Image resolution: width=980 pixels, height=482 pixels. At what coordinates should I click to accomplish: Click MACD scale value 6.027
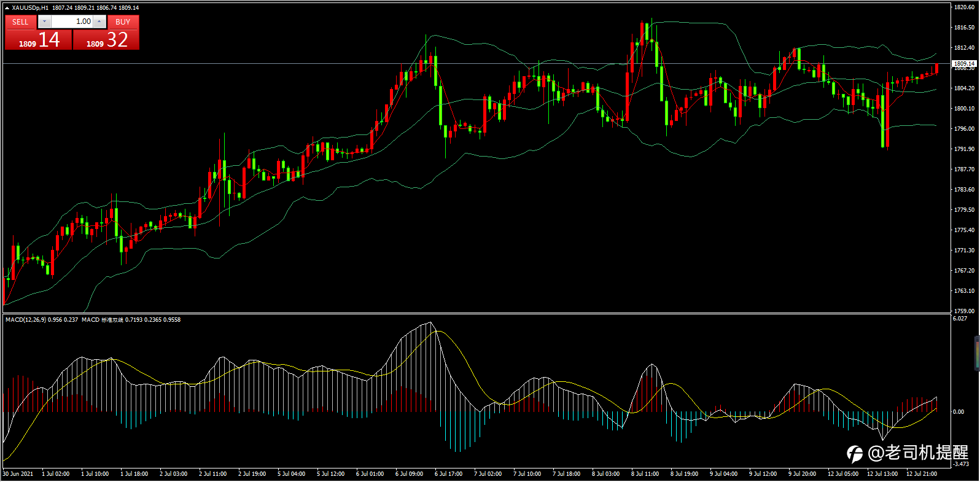[960, 319]
